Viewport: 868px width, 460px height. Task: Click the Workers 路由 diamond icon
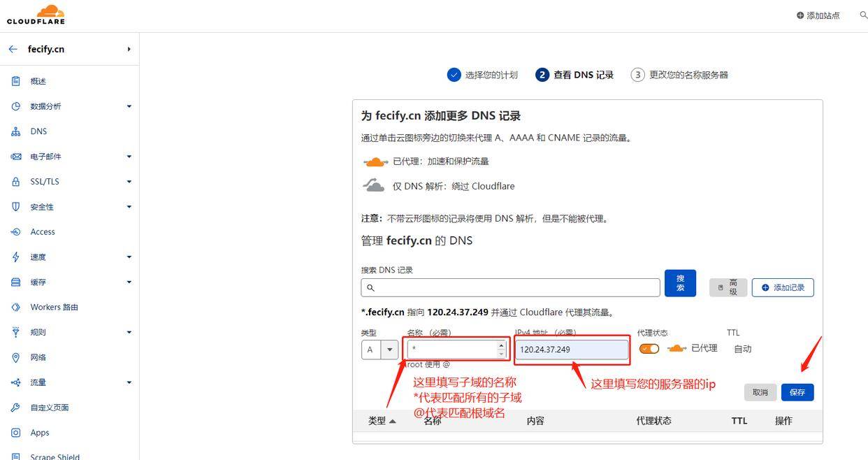pyautogui.click(x=16, y=307)
